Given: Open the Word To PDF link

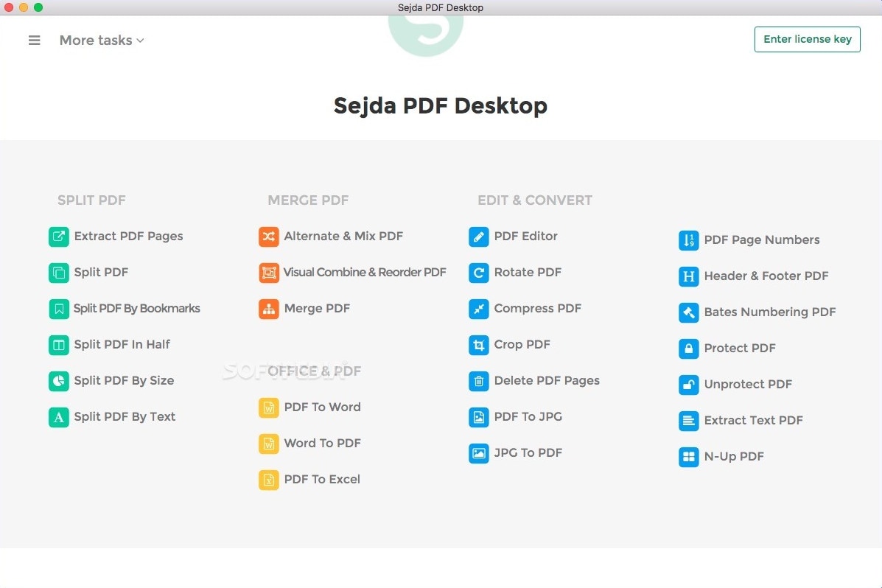Looking at the screenshot, I should 322,444.
